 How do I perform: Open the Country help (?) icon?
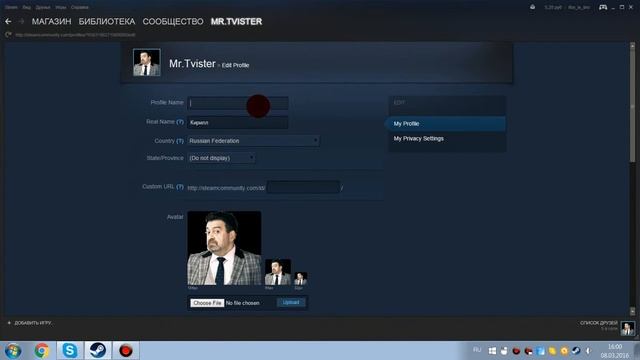click(x=180, y=141)
